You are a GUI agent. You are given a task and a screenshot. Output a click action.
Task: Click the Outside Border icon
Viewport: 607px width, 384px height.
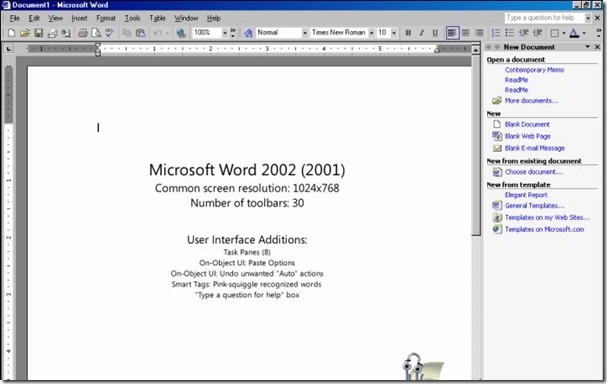tap(554, 33)
